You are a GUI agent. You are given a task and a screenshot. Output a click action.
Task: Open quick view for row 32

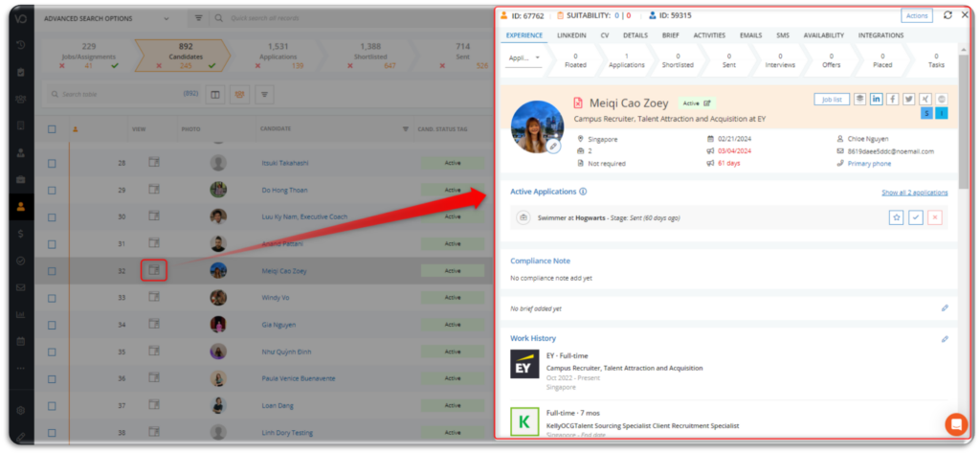point(153,270)
